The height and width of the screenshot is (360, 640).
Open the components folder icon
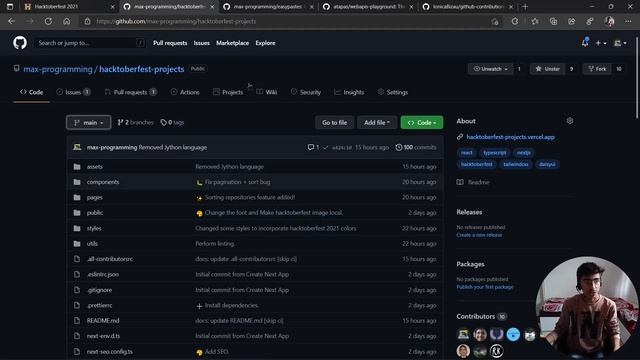[x=77, y=182]
